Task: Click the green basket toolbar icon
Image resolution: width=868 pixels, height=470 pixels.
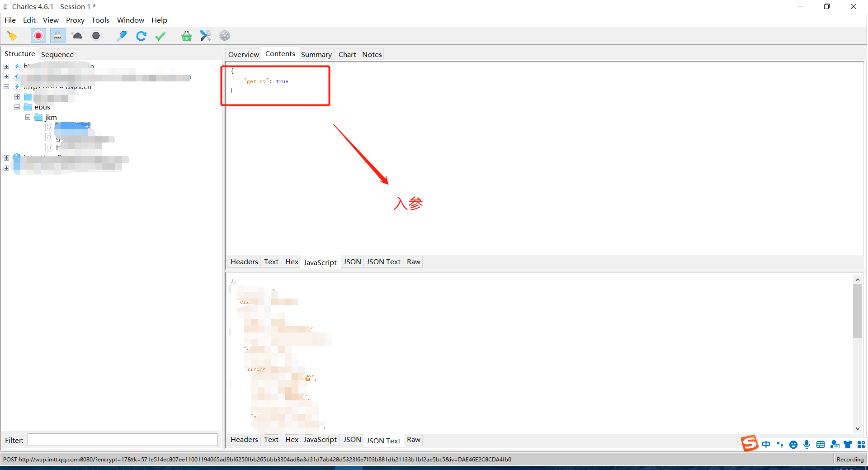Action: pos(186,36)
